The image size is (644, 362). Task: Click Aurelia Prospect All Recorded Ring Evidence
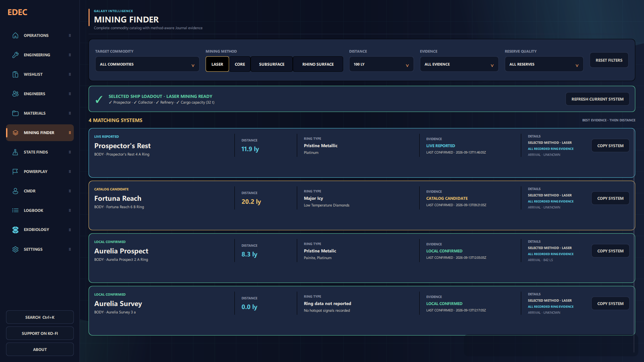[x=550, y=254]
